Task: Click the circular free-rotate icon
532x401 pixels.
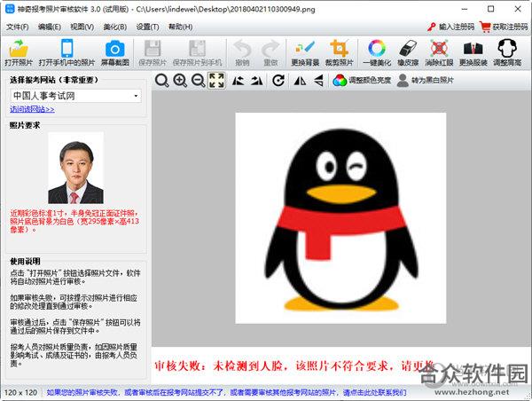Action: point(278,81)
